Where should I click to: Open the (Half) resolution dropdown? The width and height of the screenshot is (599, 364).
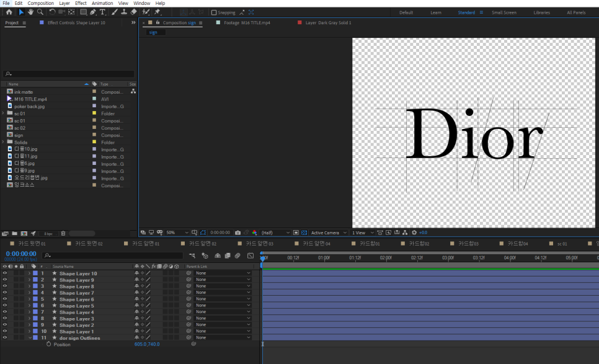[275, 233]
